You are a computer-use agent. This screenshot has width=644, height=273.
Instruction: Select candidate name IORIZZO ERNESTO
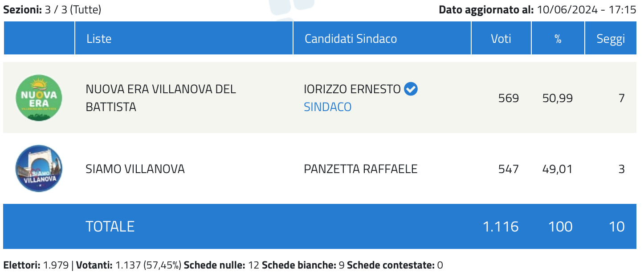coord(352,89)
